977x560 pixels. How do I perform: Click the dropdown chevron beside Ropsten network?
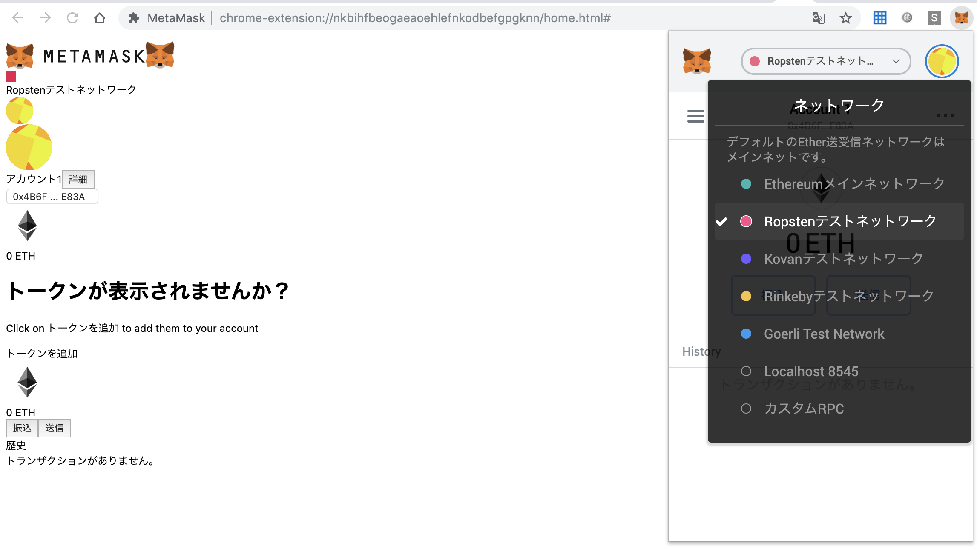pos(896,61)
